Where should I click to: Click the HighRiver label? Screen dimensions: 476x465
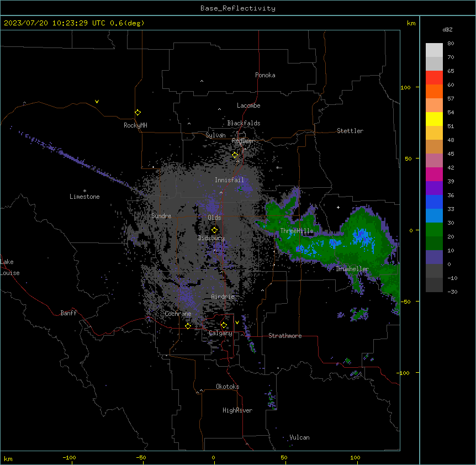[x=237, y=410]
